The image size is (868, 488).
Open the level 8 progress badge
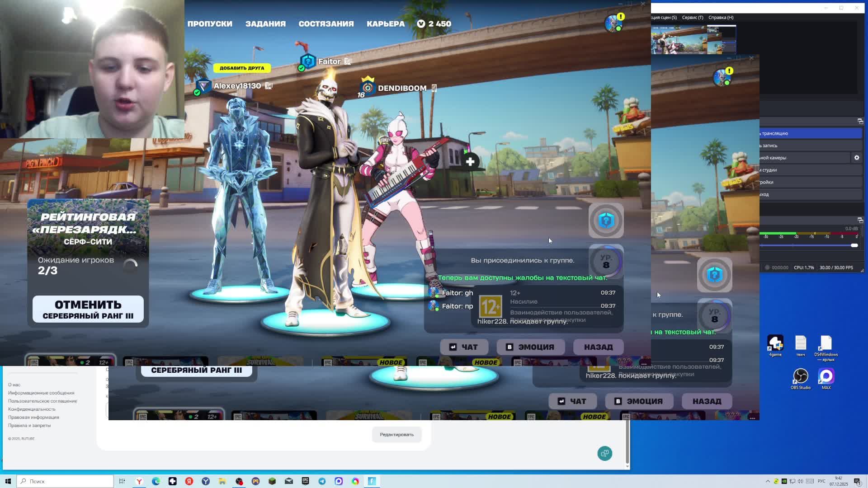606,262
